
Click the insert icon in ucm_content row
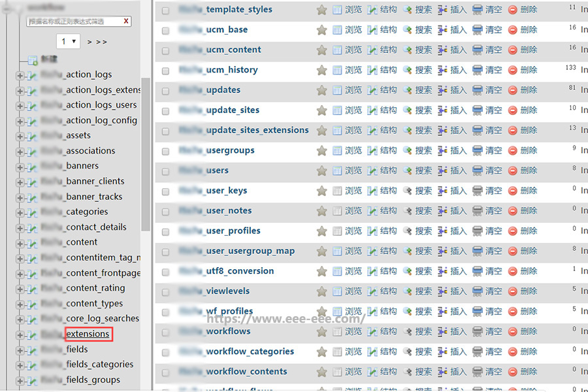coord(442,50)
